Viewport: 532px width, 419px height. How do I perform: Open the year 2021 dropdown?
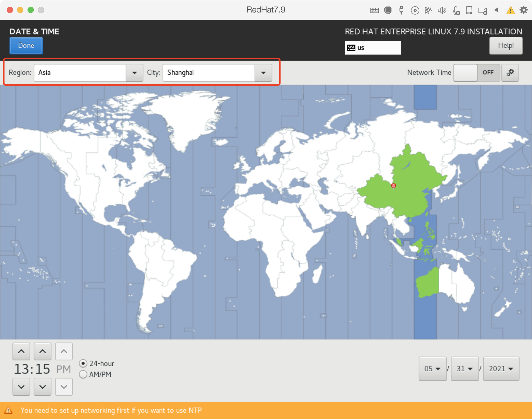(501, 369)
